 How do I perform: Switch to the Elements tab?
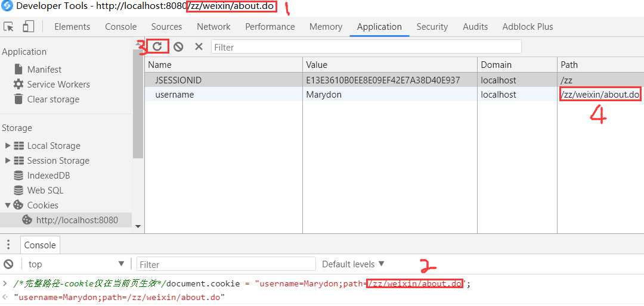tap(72, 27)
